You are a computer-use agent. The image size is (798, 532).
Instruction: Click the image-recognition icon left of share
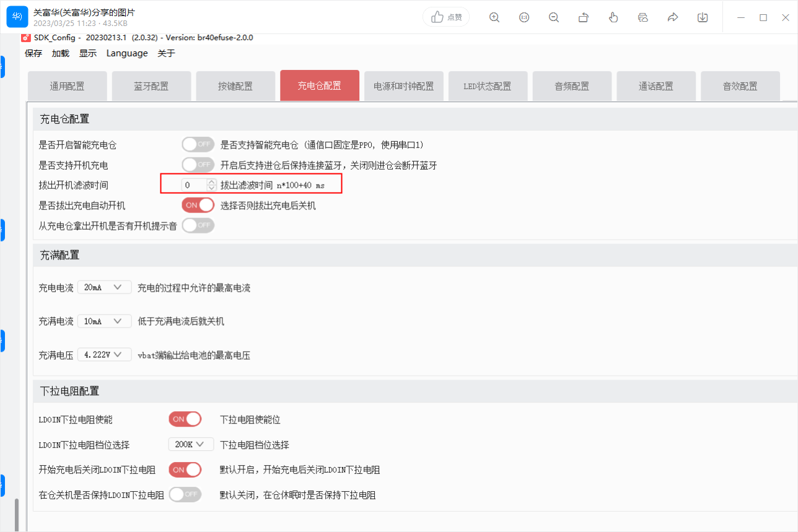pyautogui.click(x=643, y=17)
